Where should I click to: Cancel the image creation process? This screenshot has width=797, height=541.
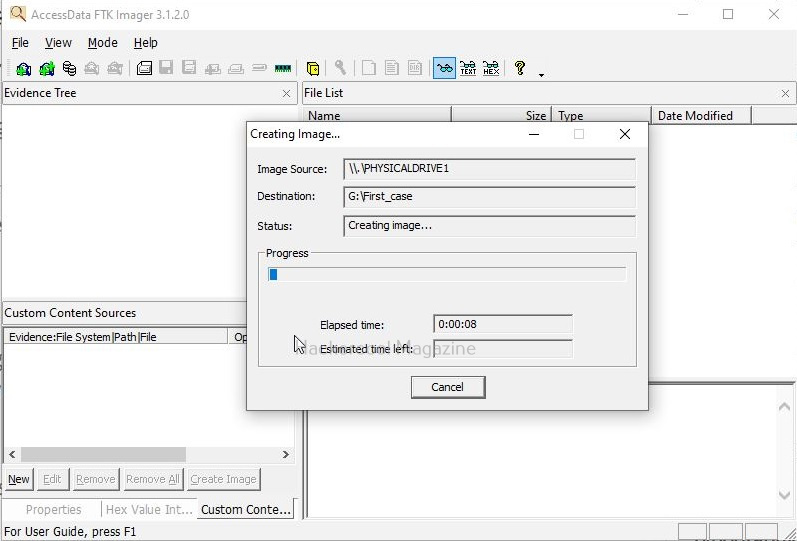point(447,387)
